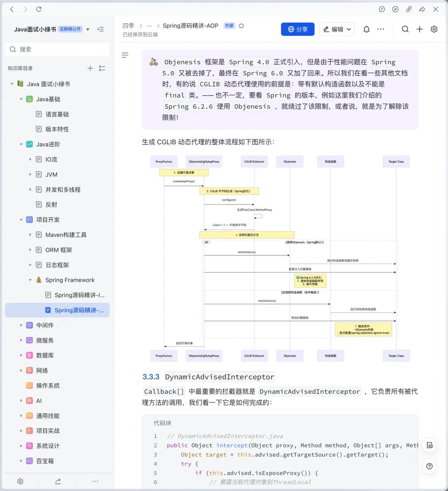Open search with the magnifier icon

coord(405,29)
